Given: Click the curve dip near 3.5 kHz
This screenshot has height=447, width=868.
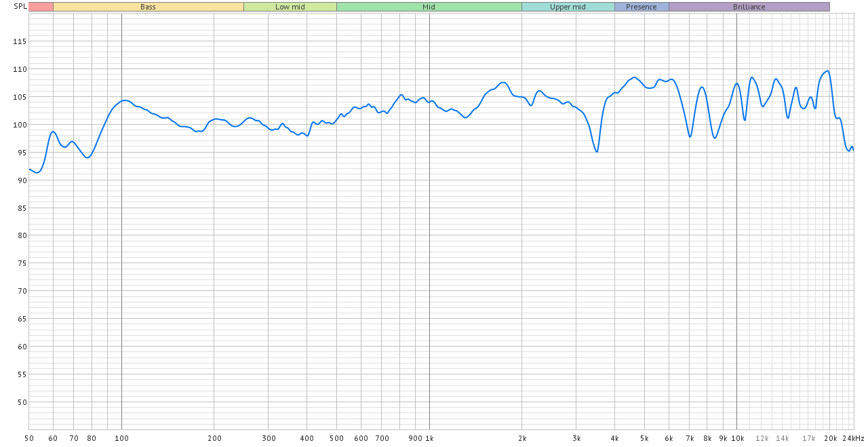Looking at the screenshot, I should [x=597, y=151].
